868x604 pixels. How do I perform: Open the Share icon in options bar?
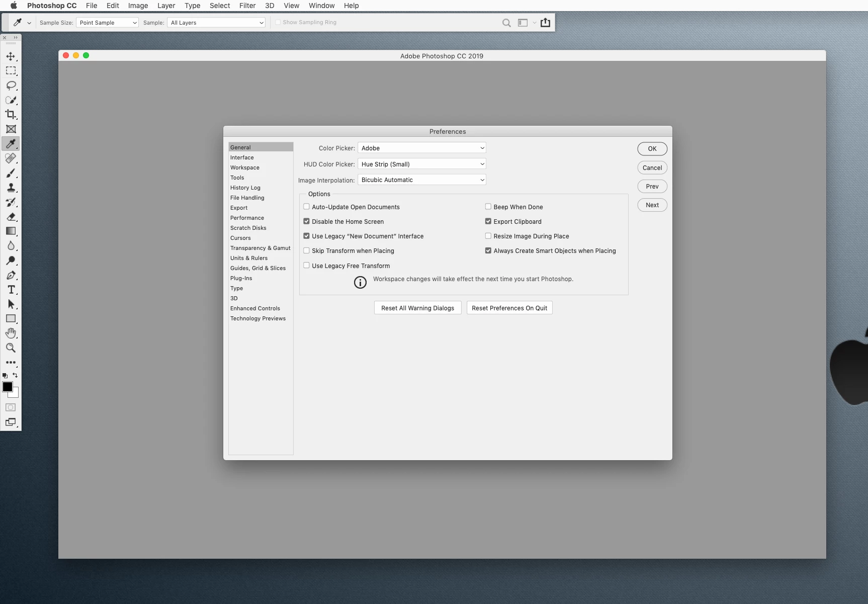click(545, 23)
